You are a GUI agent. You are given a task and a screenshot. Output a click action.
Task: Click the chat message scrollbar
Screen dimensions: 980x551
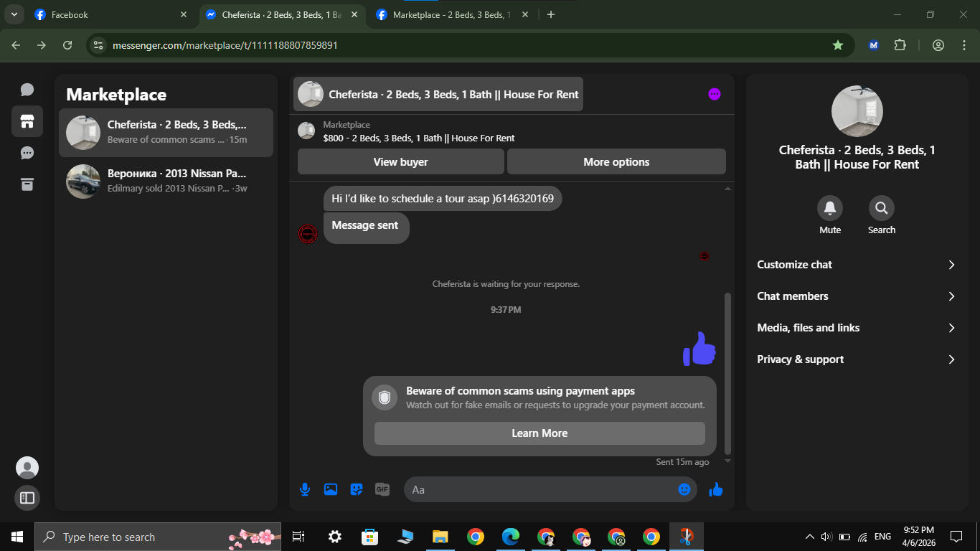tap(727, 373)
